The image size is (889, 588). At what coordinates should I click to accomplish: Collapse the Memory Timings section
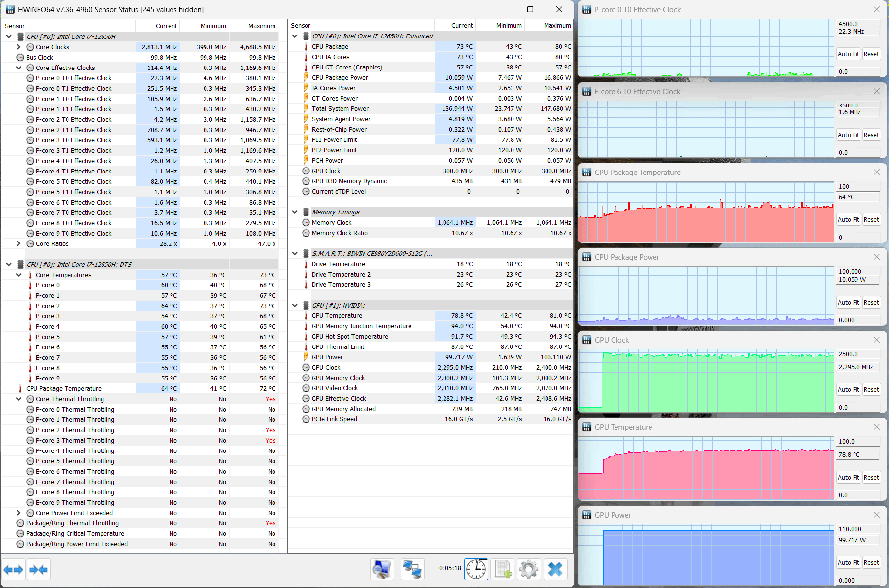coord(295,212)
